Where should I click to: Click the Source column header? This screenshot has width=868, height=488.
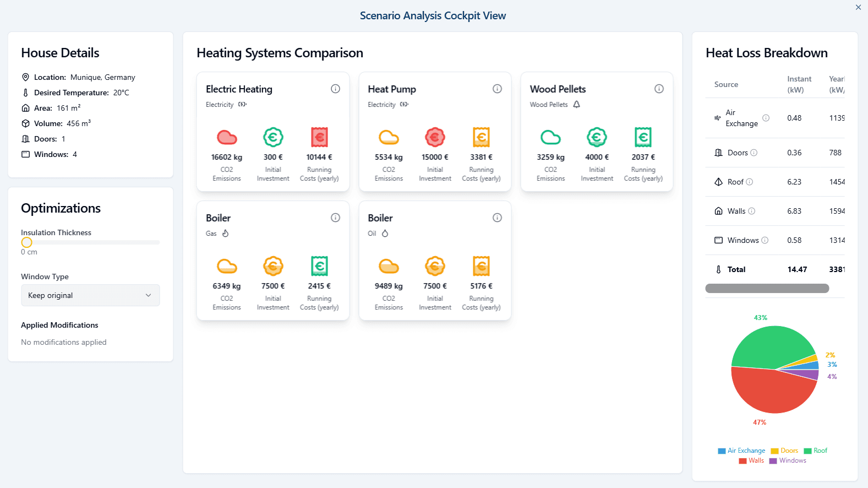click(x=726, y=84)
